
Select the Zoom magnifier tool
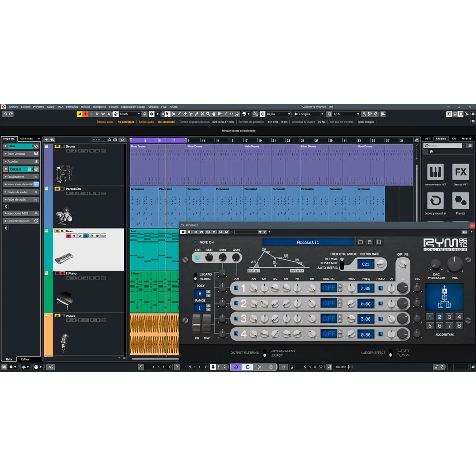click(x=208, y=114)
